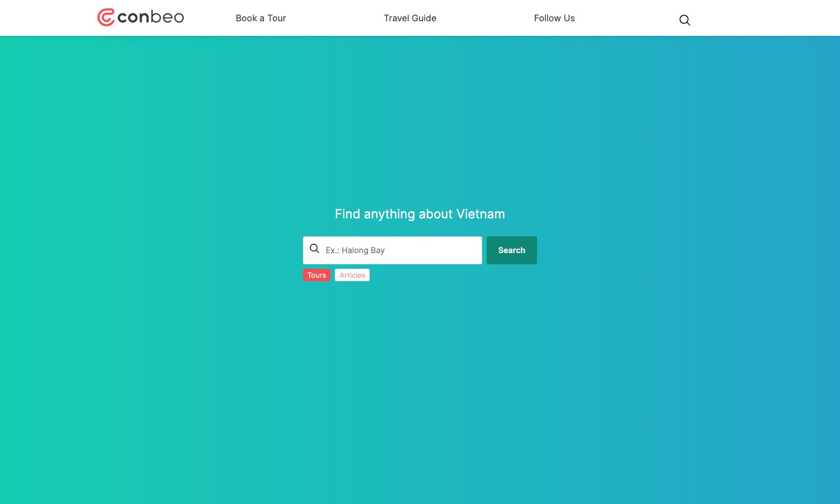Click the red Tours tag under search
This screenshot has width=840, height=504.
point(316,275)
